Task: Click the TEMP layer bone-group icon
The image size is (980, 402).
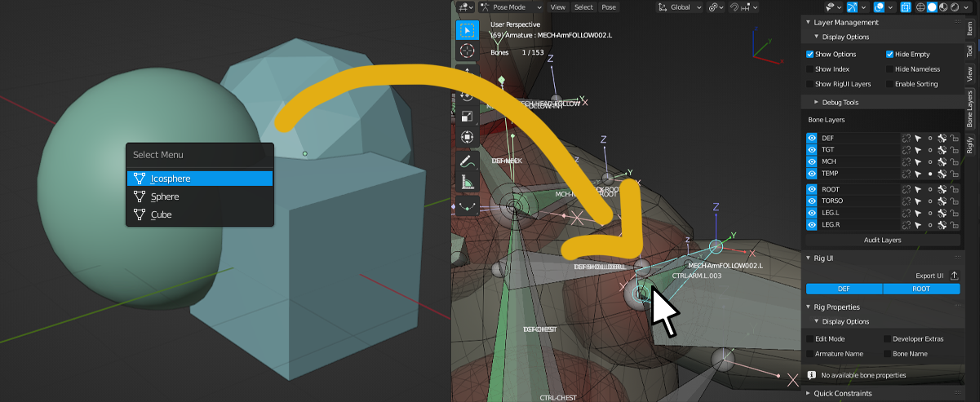Action: [x=942, y=173]
